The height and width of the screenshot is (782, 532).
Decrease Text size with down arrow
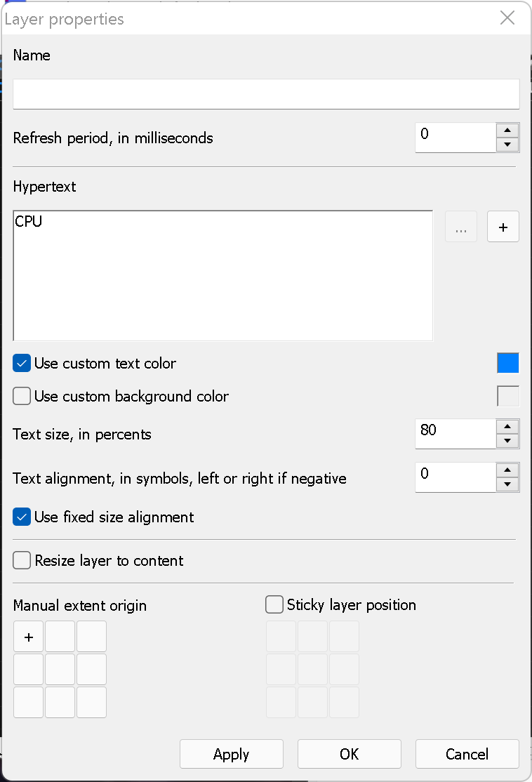click(x=507, y=441)
